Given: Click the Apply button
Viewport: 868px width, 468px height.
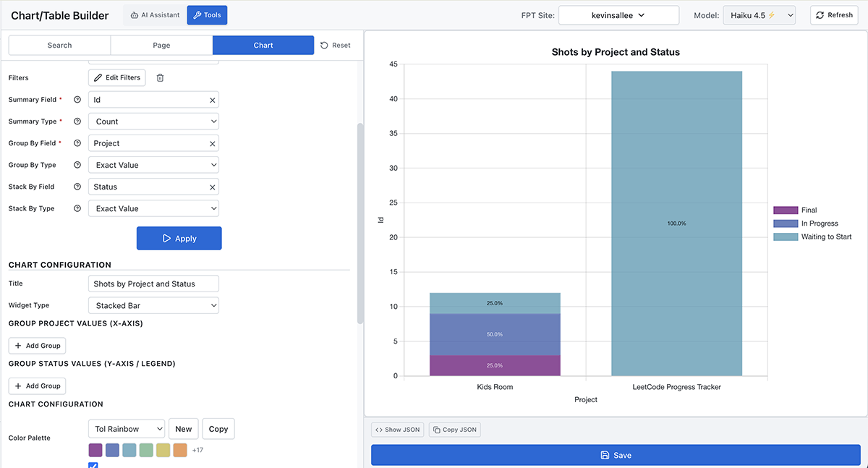Looking at the screenshot, I should [179, 238].
